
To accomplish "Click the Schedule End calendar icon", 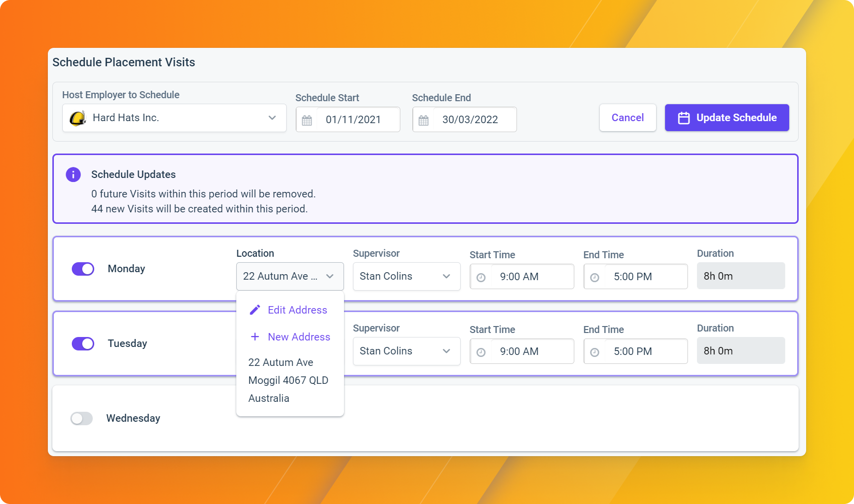I will (424, 120).
